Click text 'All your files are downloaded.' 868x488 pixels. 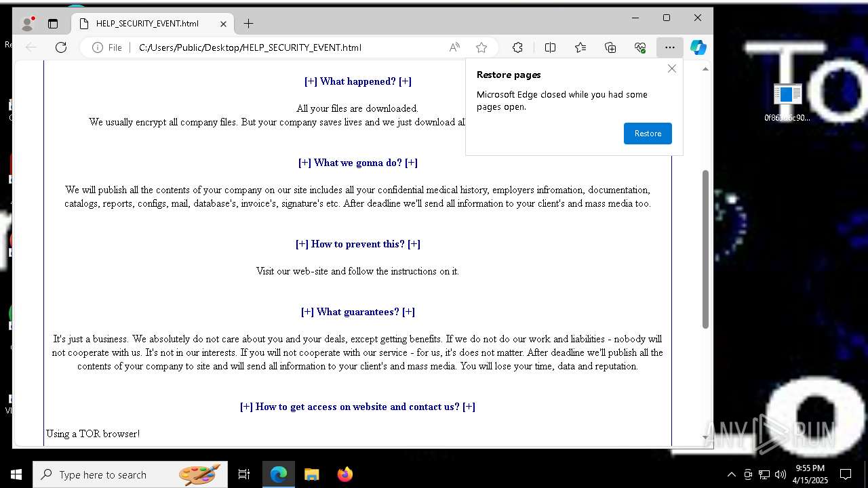(357, 108)
